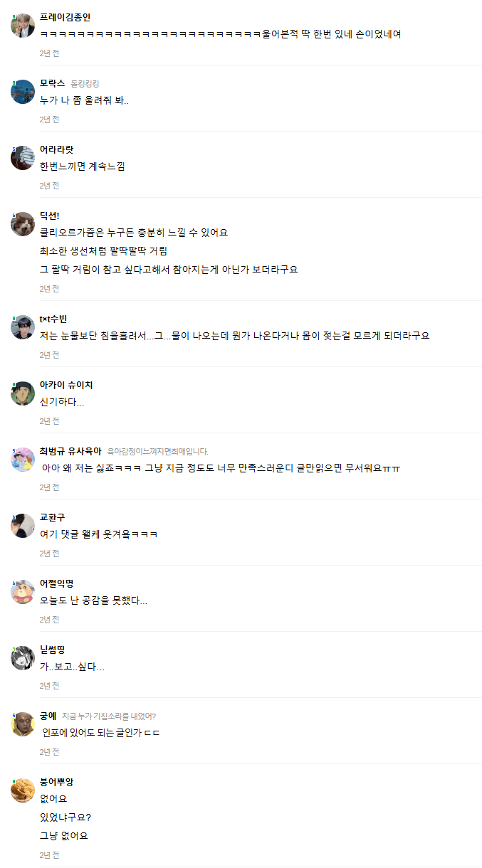
Task: Open the 붕어뿌앙 username link
Action: tap(57, 782)
